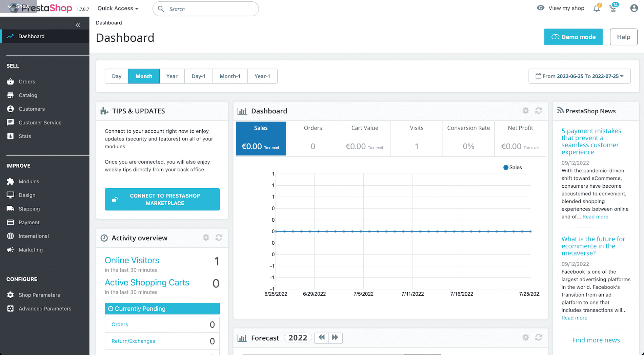Open the View my shop link
The image size is (644, 355).
tap(566, 8)
